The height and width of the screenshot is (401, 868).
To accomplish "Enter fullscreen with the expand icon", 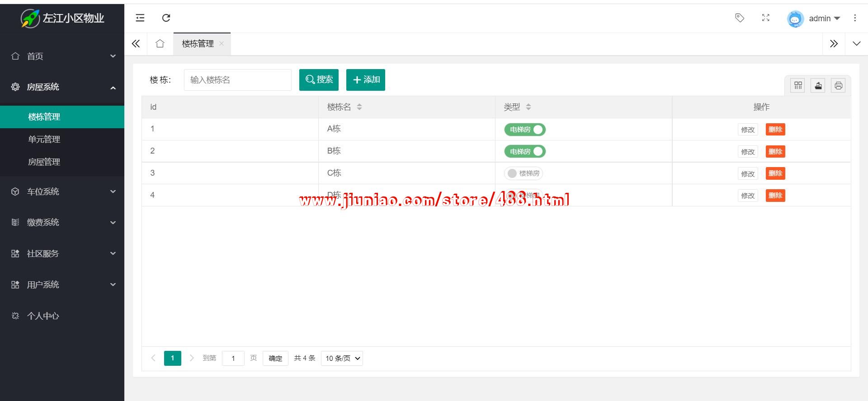I will coord(765,18).
